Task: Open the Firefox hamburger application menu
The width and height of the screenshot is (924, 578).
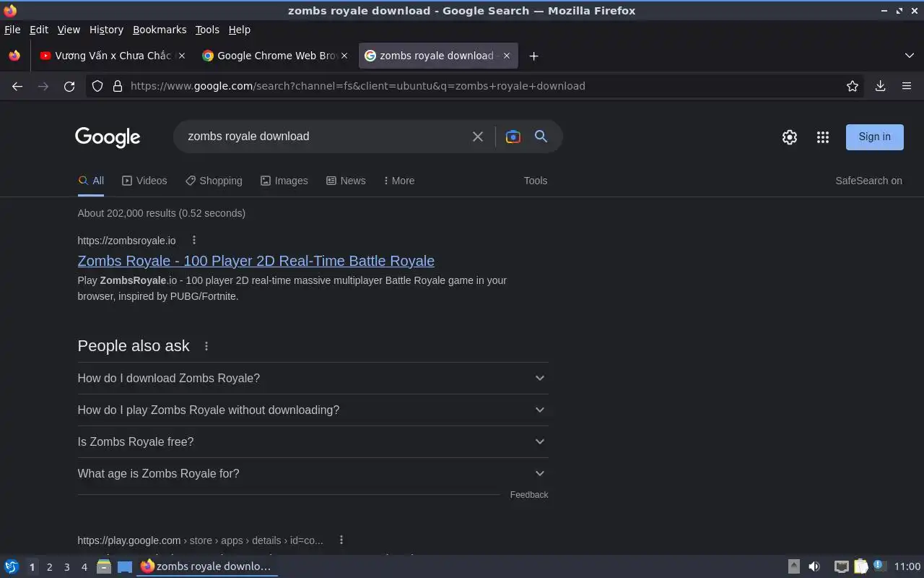Action: point(907,86)
